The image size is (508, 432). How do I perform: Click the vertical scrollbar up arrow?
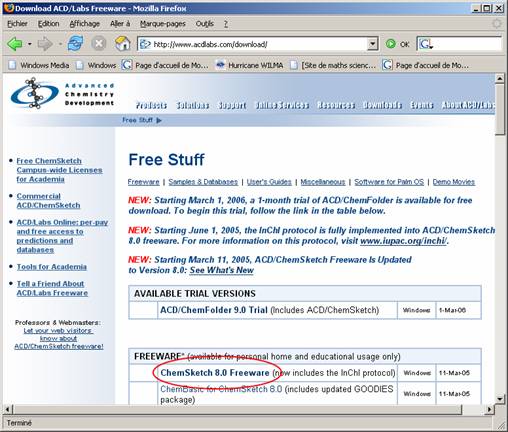pyautogui.click(x=499, y=79)
